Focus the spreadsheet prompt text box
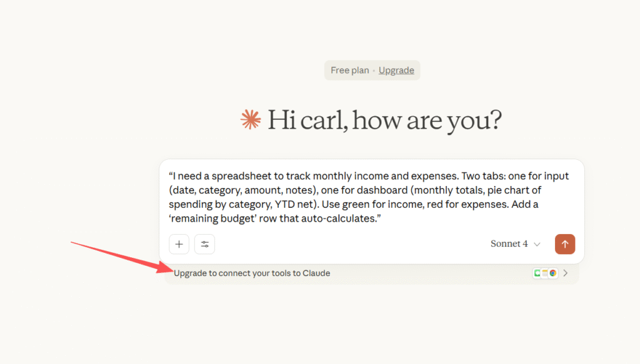 coord(371,197)
